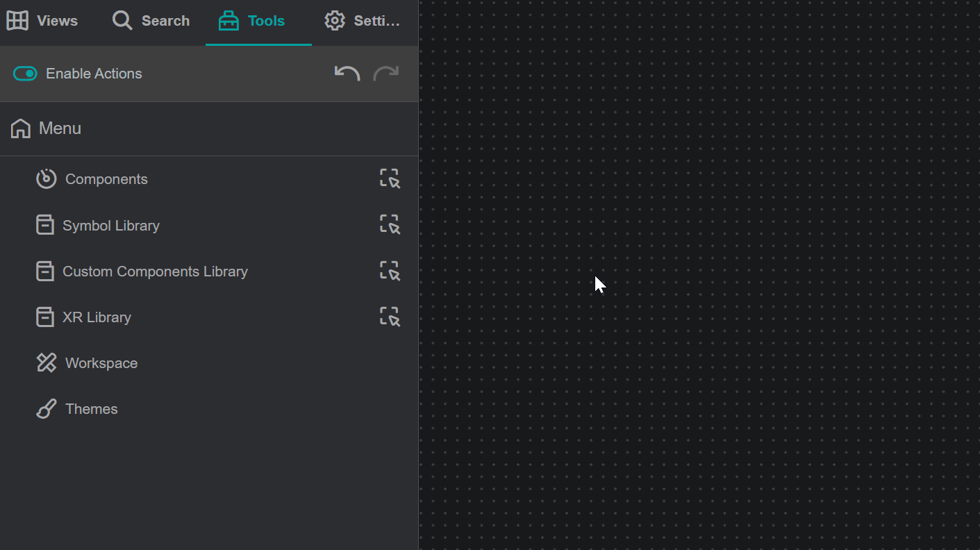Click the select-area icon beside XR Library
980x550 pixels.
pyautogui.click(x=390, y=317)
